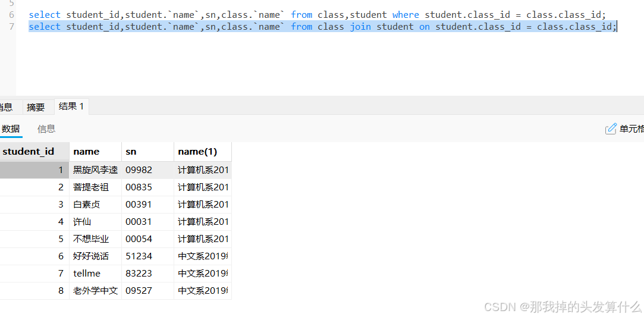Select the cell 白素贞
Viewport: 644px width, 317px height.
95,205
